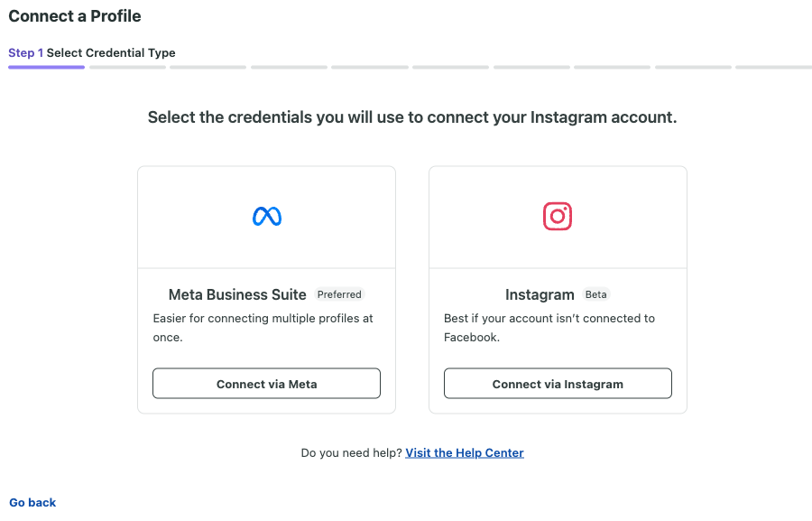
Task: Select the purple Step 1 label
Action: coord(26,53)
